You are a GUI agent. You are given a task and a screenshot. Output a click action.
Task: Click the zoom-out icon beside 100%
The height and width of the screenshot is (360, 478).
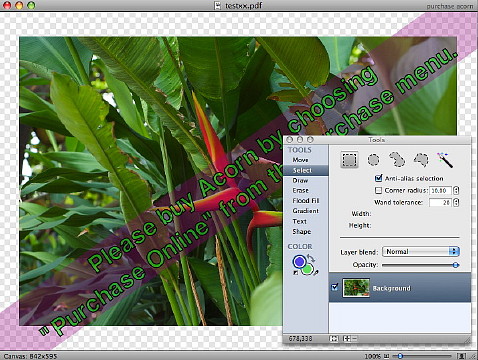(387, 356)
